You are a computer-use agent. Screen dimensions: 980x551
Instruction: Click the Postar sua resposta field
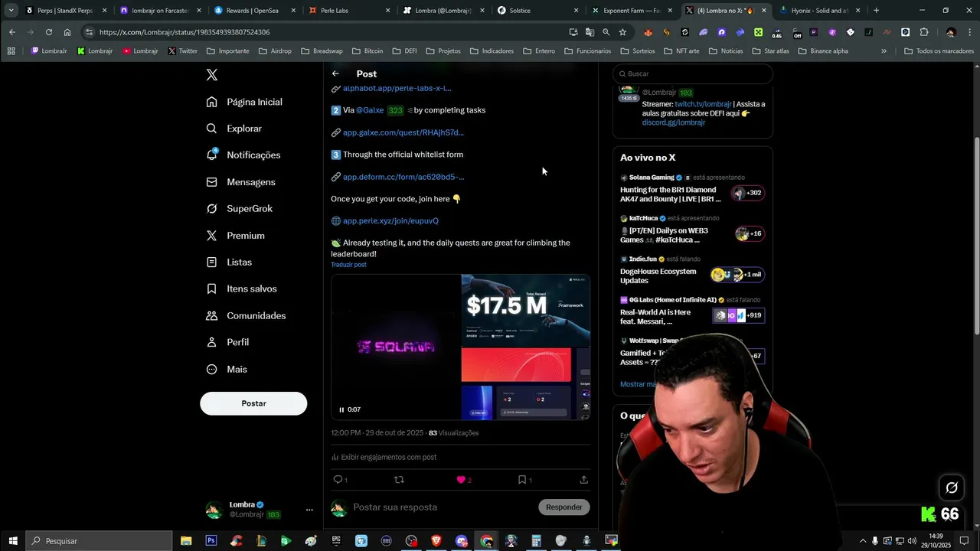(x=443, y=507)
